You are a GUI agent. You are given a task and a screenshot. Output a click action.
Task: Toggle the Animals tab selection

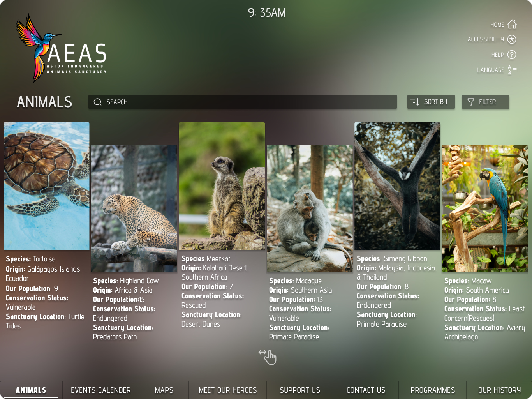pyautogui.click(x=31, y=390)
